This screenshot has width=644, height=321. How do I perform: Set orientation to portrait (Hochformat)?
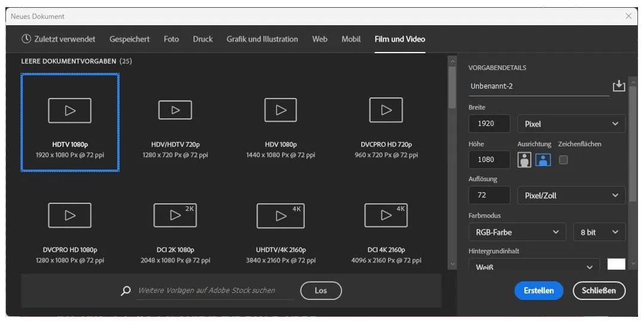pos(524,160)
